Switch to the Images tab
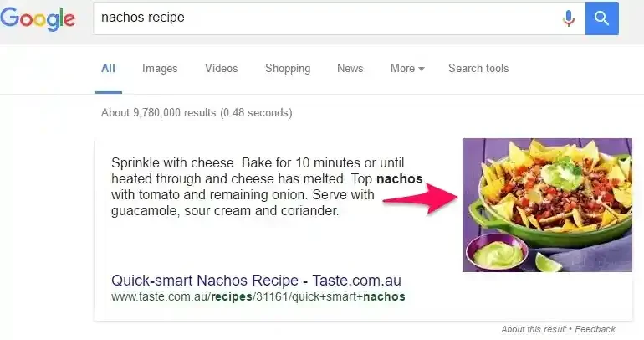This screenshot has height=340, width=644. (160, 68)
